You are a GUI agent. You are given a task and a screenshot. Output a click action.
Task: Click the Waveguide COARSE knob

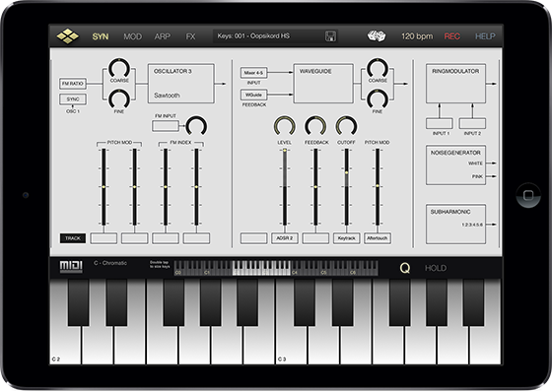378,68
